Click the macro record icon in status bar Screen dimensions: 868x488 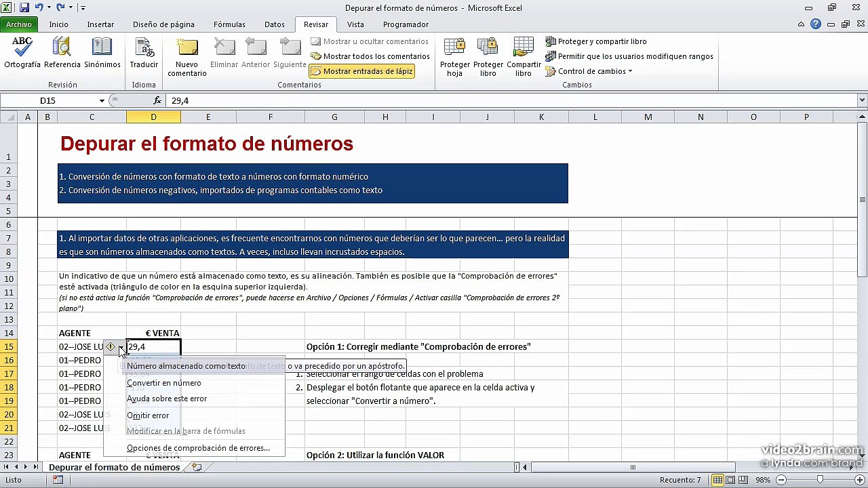point(58,480)
